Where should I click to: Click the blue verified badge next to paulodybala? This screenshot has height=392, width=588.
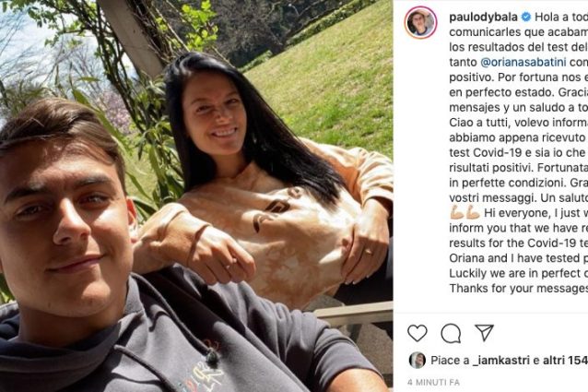526,17
